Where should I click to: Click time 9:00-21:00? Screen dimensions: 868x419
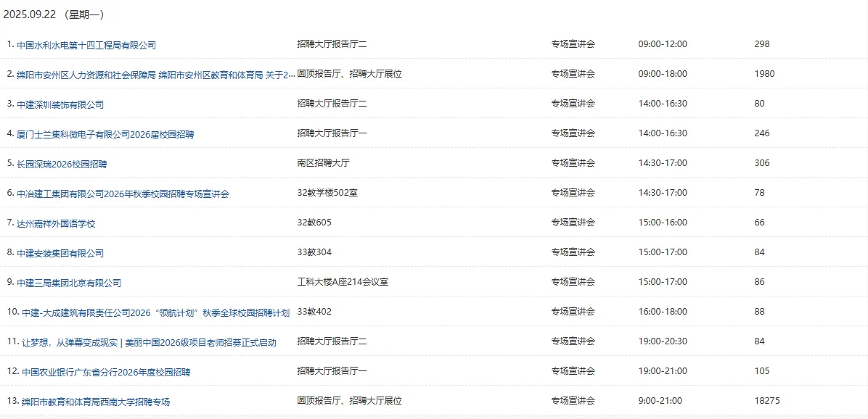pos(660,401)
